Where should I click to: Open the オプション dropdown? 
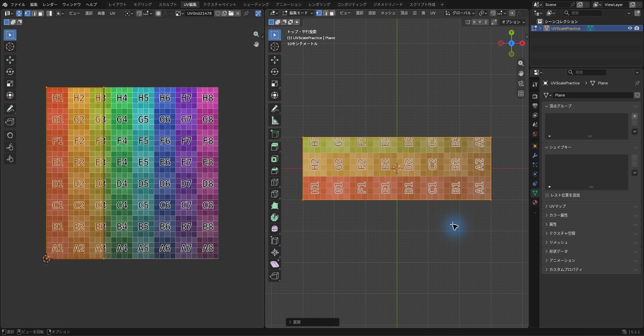[513, 22]
